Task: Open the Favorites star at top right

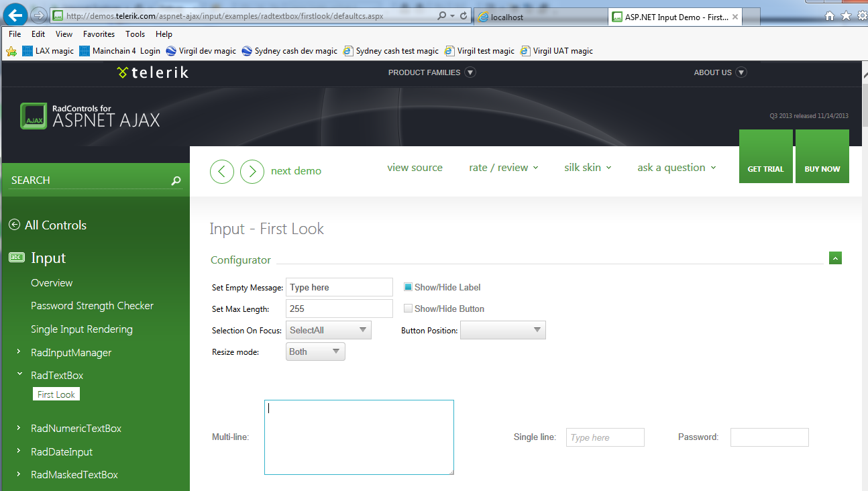Action: click(x=846, y=16)
